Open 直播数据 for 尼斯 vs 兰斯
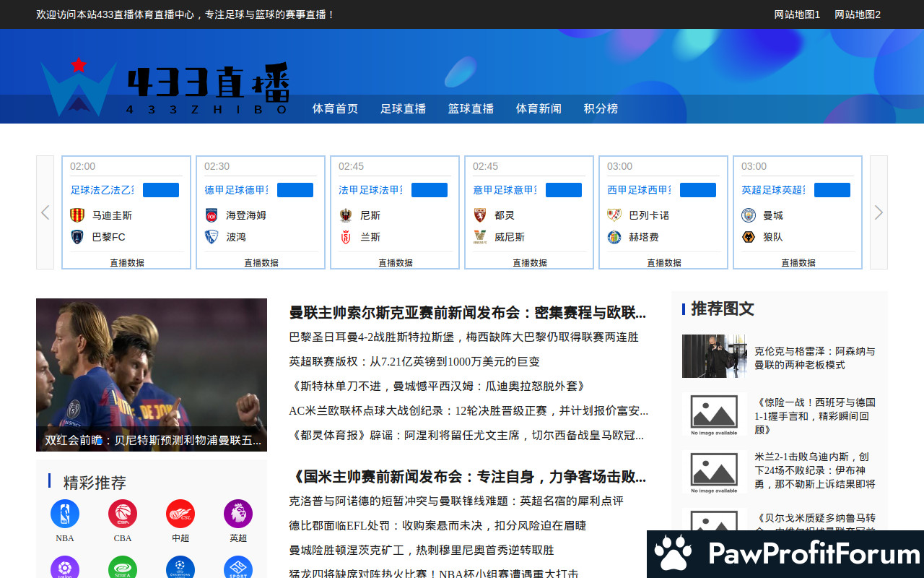This screenshot has width=924, height=578. [x=395, y=263]
